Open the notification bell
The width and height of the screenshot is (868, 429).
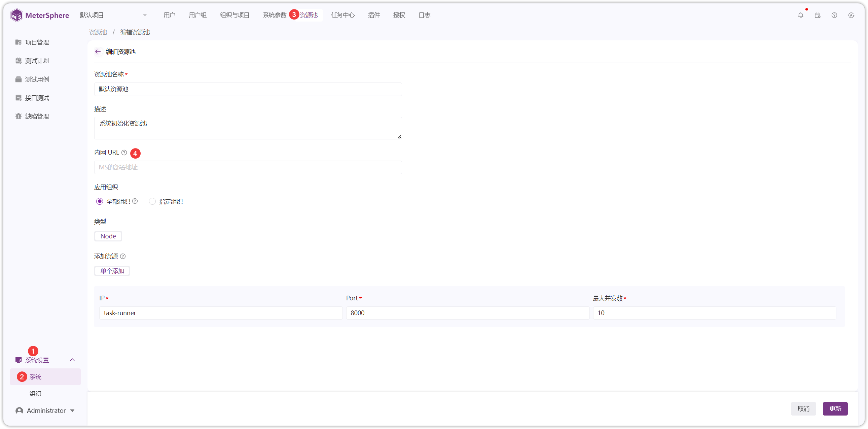point(801,15)
